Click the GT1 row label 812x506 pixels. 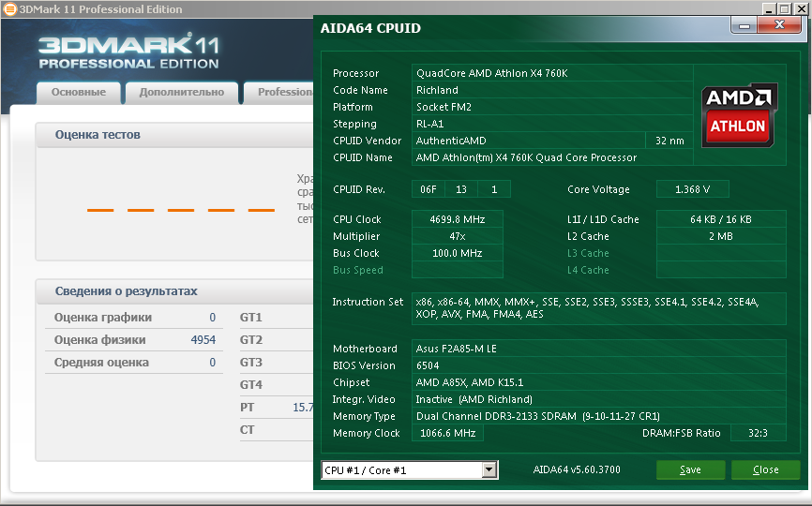click(x=250, y=318)
